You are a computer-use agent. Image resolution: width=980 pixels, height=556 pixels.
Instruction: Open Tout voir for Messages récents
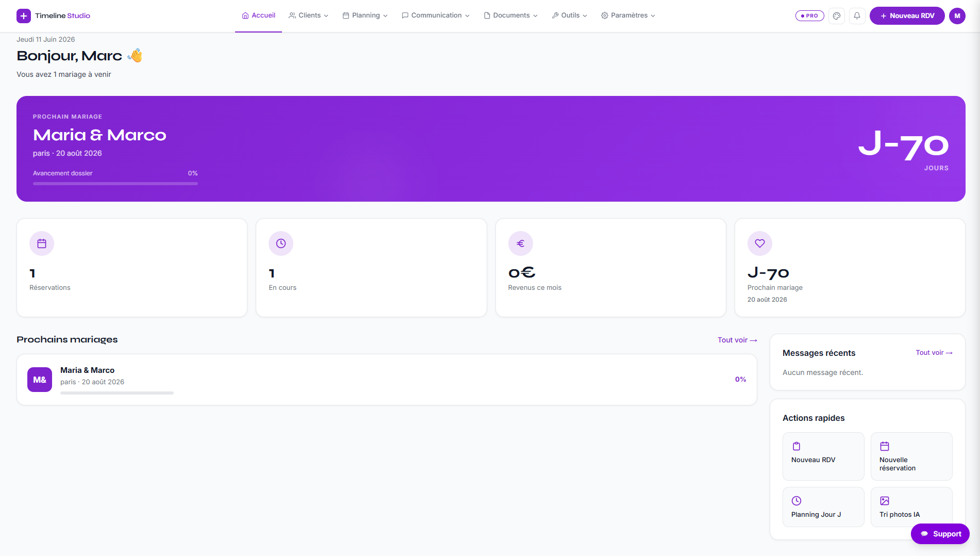point(934,353)
